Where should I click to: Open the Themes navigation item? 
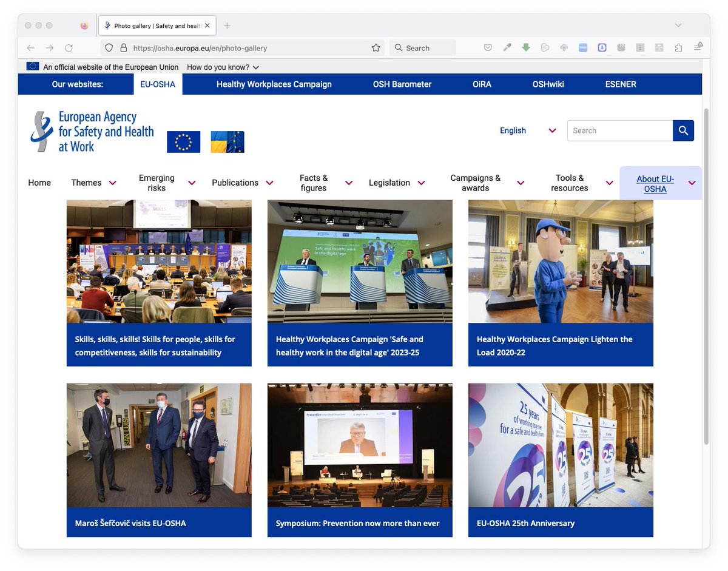click(x=86, y=183)
